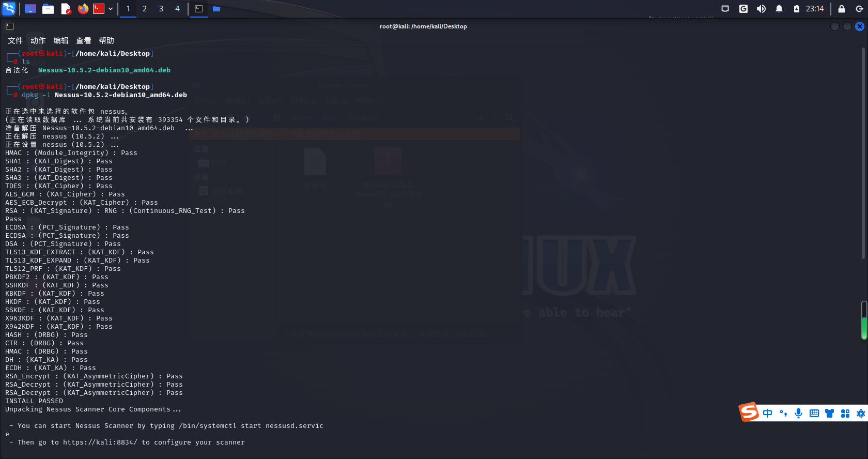Switch to workspace 1
This screenshot has width=868, height=459.
(x=128, y=9)
